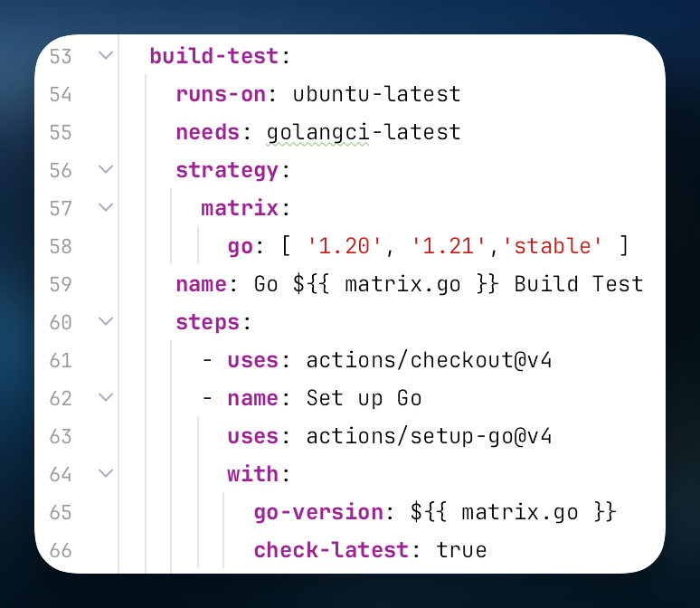Collapse the with block fold arrow

[106, 474]
